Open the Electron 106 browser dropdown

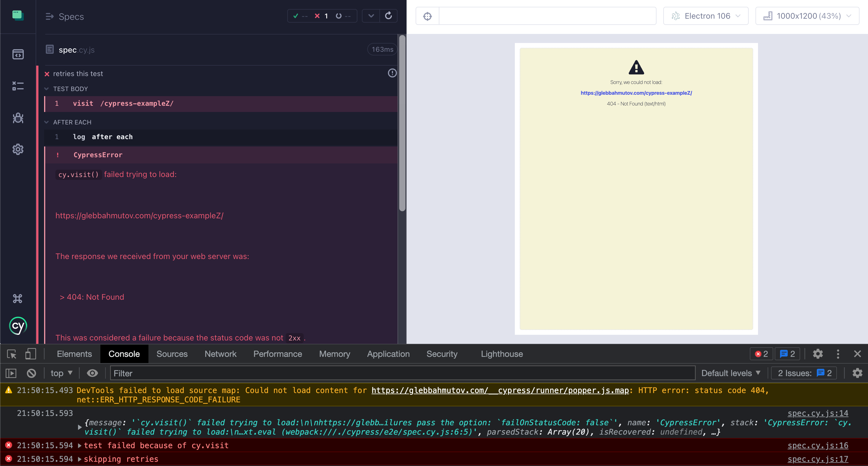pos(706,16)
